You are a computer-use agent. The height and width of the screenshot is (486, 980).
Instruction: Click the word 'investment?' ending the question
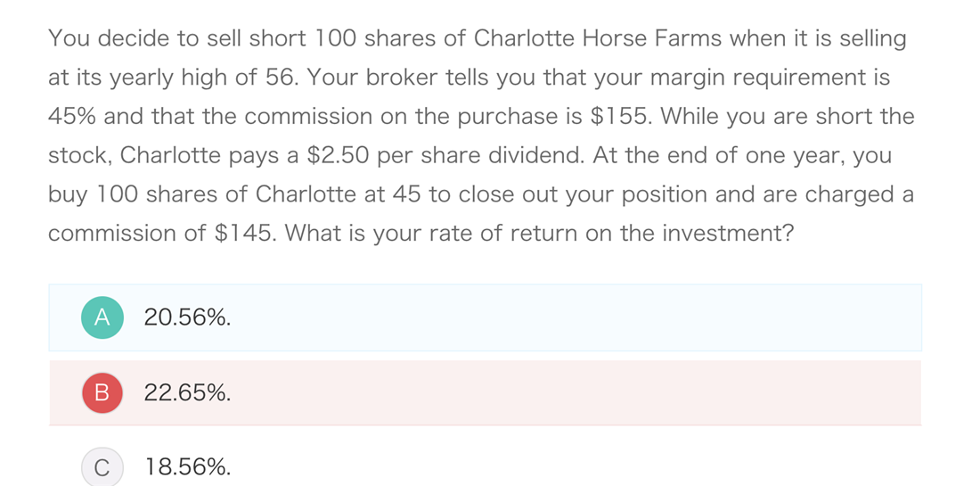[x=727, y=234]
